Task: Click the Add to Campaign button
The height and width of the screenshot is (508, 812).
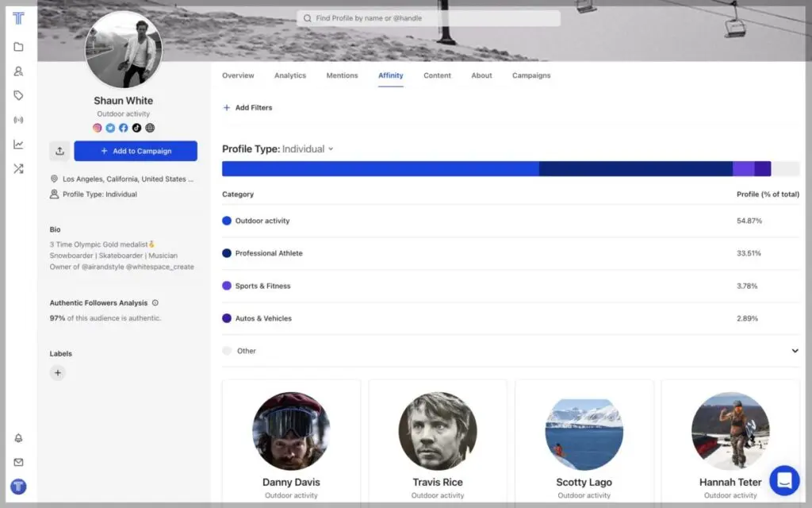Action: (136, 151)
